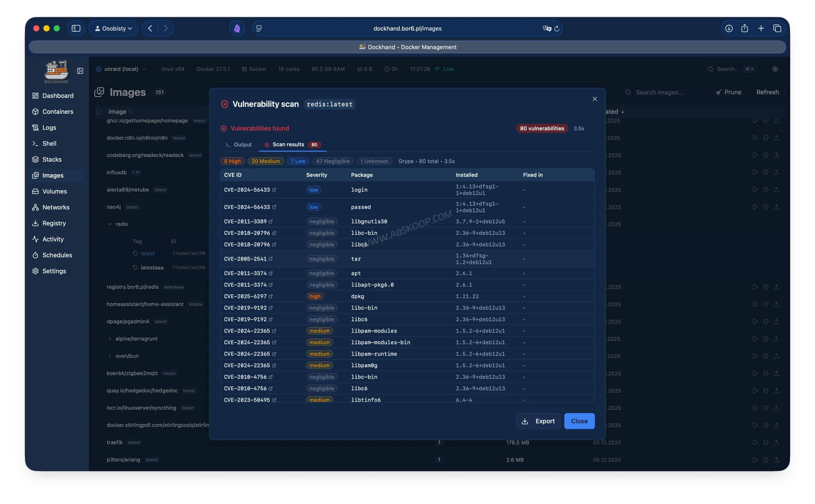Open the Dashboard page in sidebar
This screenshot has height=504, width=815.
click(53, 96)
